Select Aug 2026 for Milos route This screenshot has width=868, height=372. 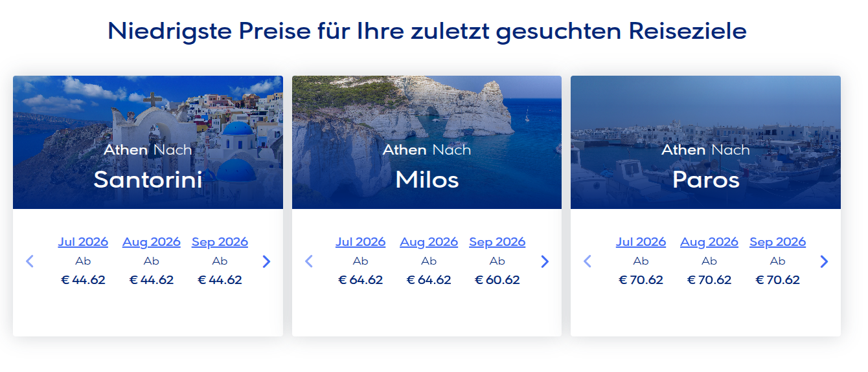click(x=429, y=242)
